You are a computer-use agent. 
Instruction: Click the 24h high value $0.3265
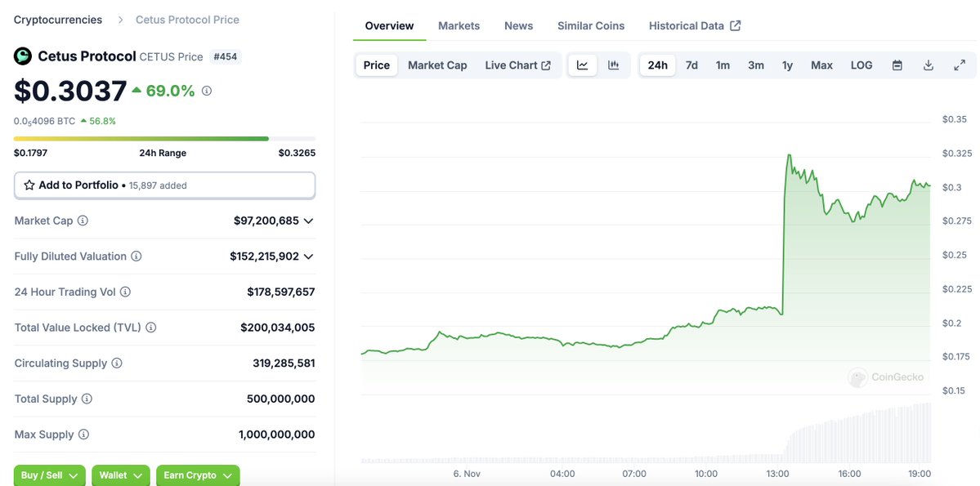(x=297, y=153)
